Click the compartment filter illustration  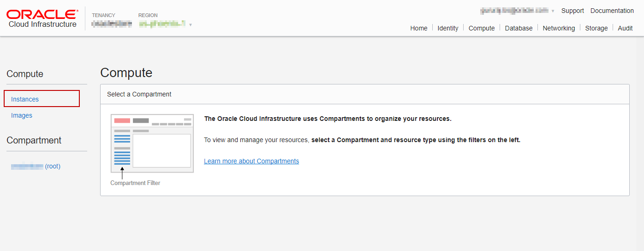[152, 143]
